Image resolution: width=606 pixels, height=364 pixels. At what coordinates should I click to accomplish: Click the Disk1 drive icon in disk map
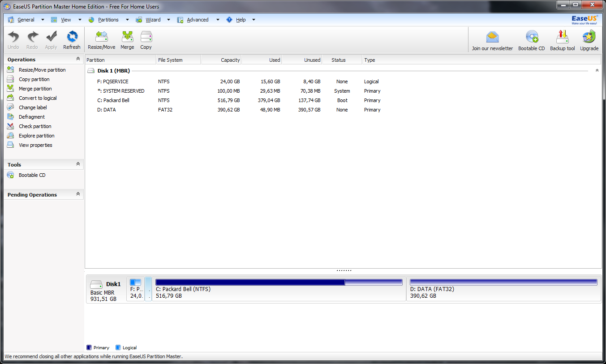tap(96, 284)
